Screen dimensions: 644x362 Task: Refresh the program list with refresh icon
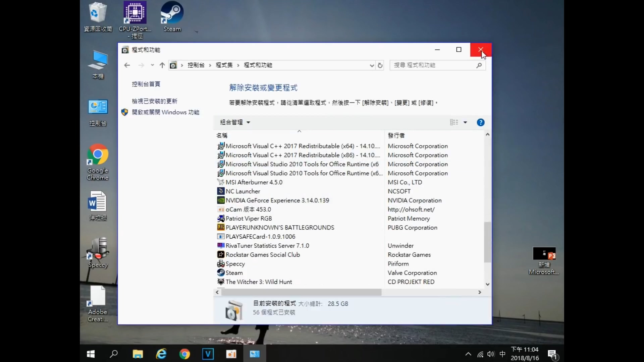[380, 65]
